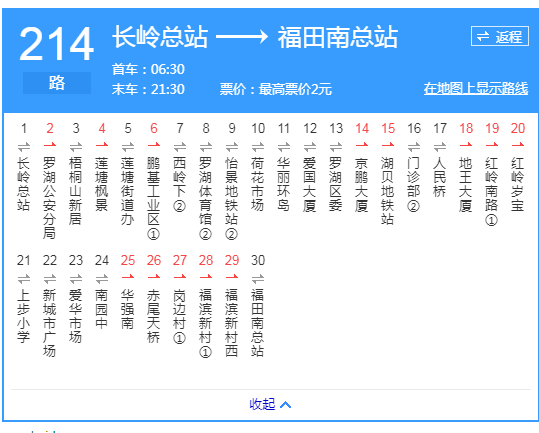The width and height of the screenshot is (539, 433).
Task: Select stop 12 爱国大厦
Action: [310, 184]
